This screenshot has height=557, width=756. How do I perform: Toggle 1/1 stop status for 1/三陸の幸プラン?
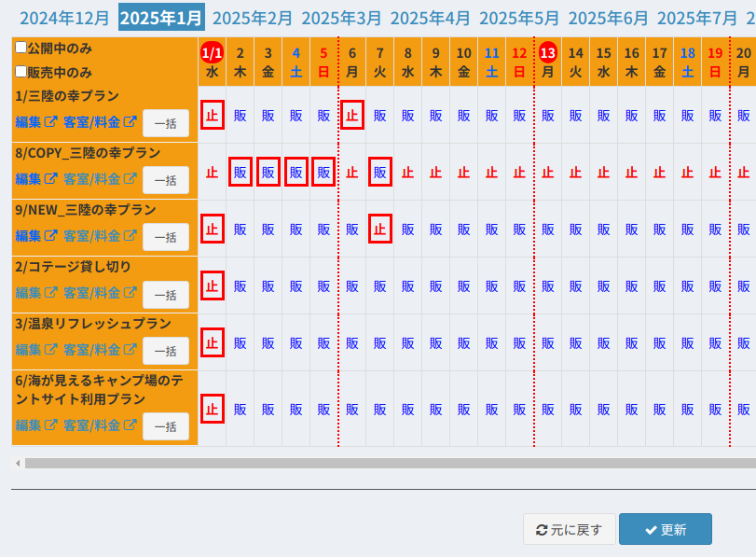213,115
